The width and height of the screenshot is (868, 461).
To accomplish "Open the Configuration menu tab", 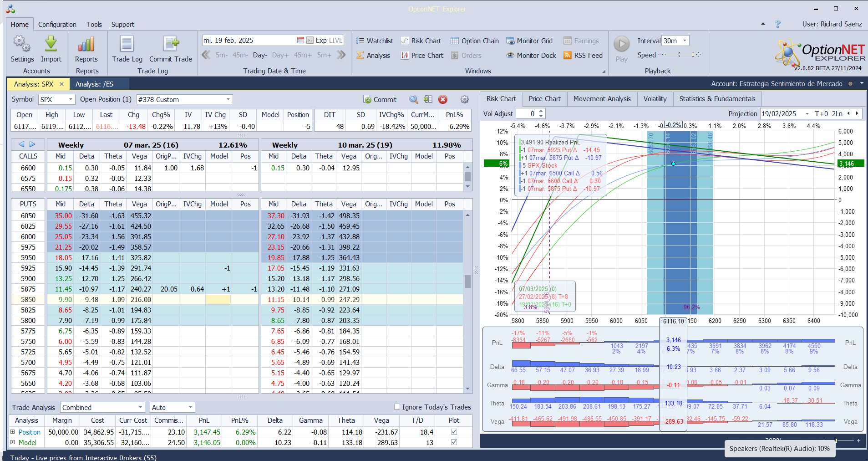I will (57, 25).
